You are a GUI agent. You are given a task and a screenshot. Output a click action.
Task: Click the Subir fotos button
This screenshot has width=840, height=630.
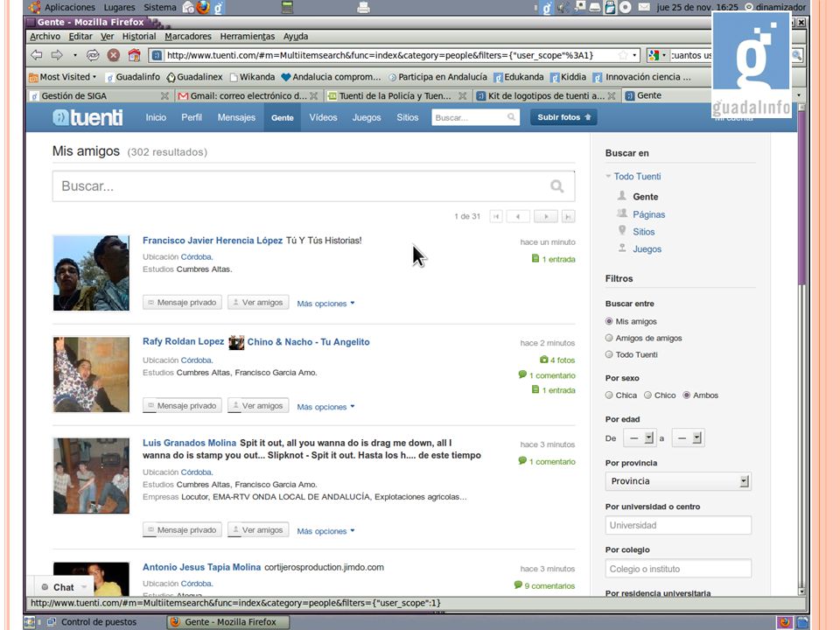[563, 117]
